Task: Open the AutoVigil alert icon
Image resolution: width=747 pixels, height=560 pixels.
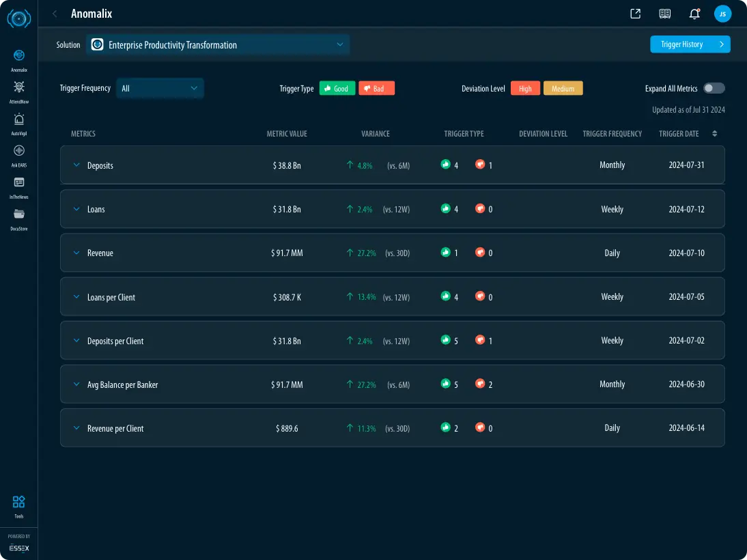Action: click(x=19, y=120)
